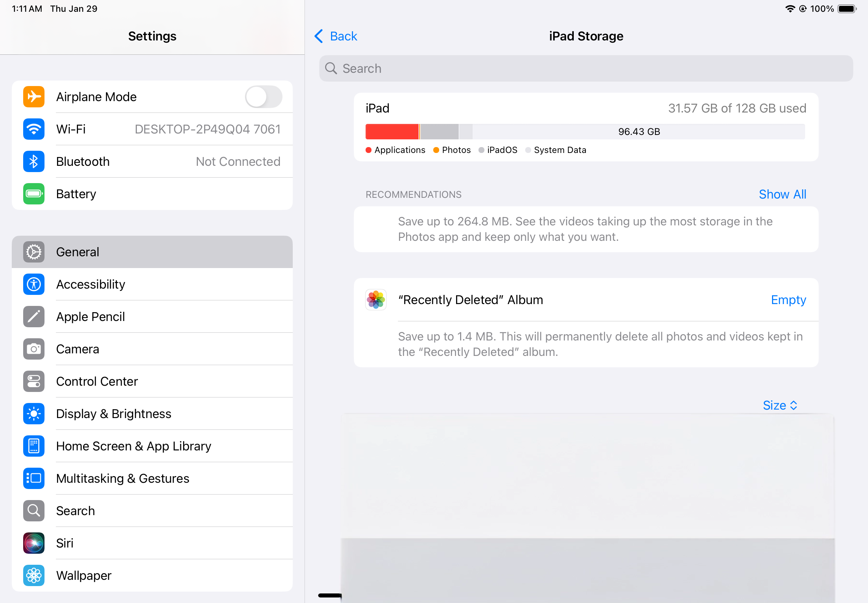Viewport: 868px width, 603px height.
Task: Tap the Settings sidebar title
Action: click(x=152, y=36)
